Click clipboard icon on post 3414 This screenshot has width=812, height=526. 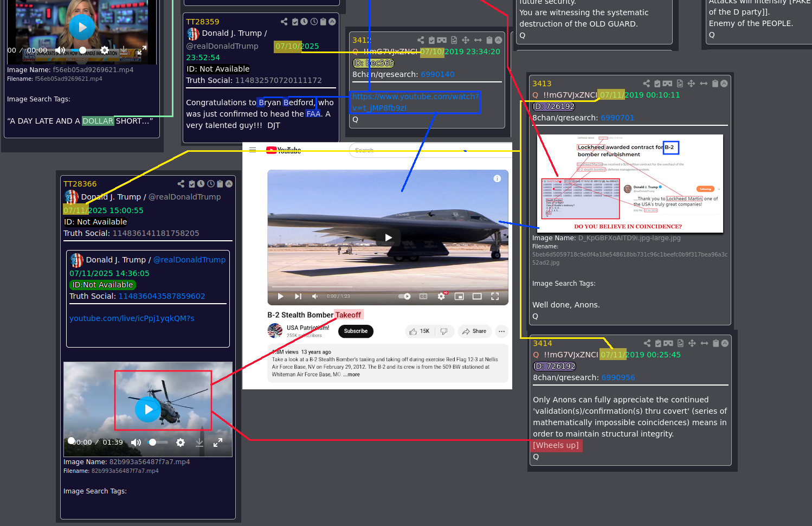(716, 343)
